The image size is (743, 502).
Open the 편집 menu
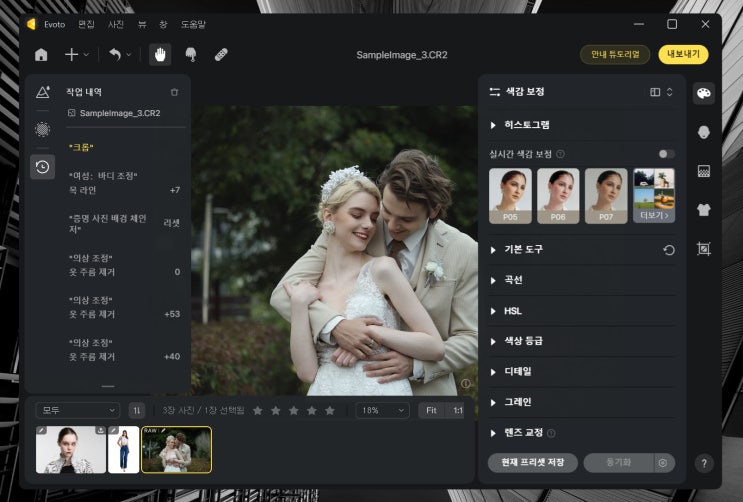[86, 25]
